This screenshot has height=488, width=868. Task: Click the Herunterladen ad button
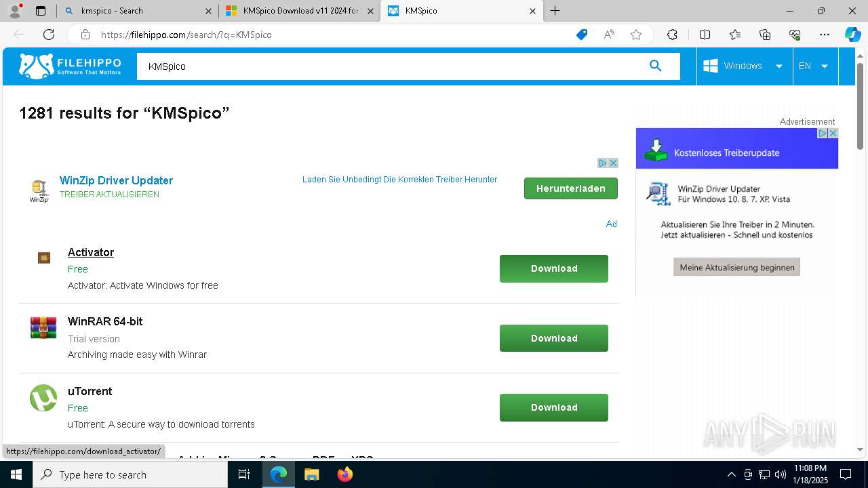point(570,188)
